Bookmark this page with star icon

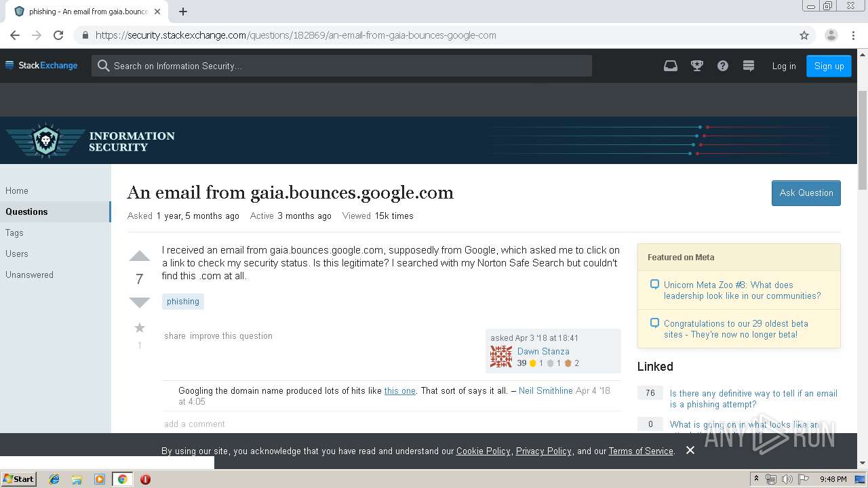(804, 35)
